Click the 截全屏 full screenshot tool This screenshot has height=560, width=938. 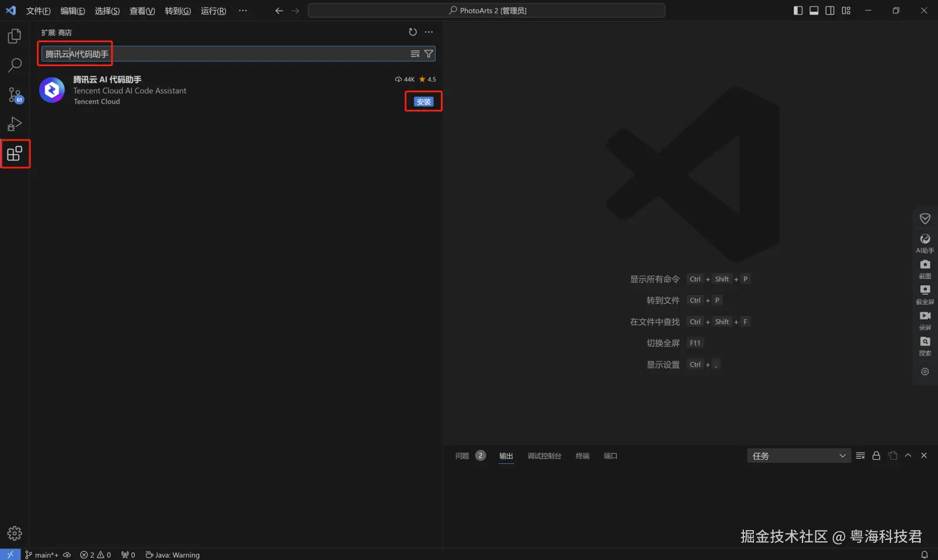pos(925,295)
